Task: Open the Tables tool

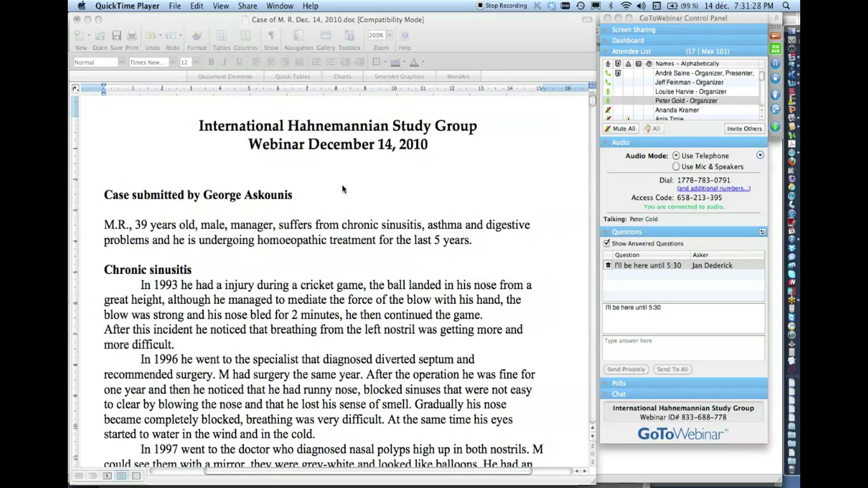Action: [221, 38]
